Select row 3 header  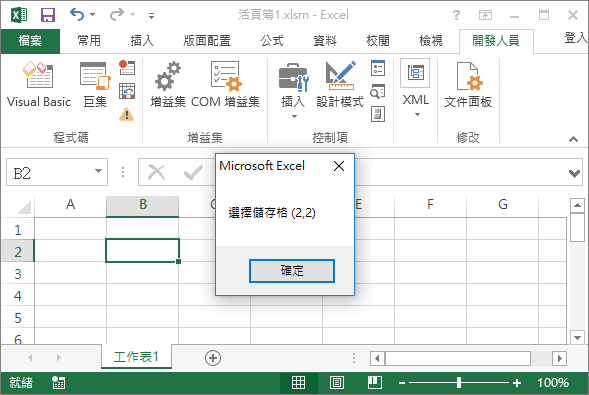18,274
